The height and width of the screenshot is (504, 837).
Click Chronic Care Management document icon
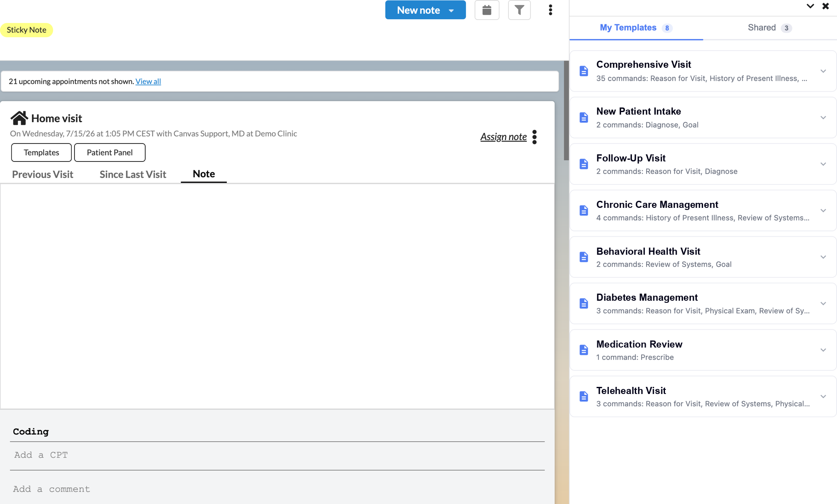click(584, 210)
